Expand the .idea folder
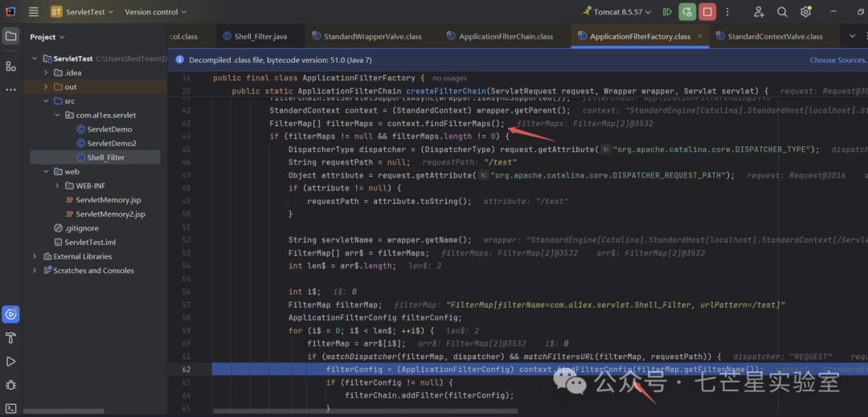 46,72
